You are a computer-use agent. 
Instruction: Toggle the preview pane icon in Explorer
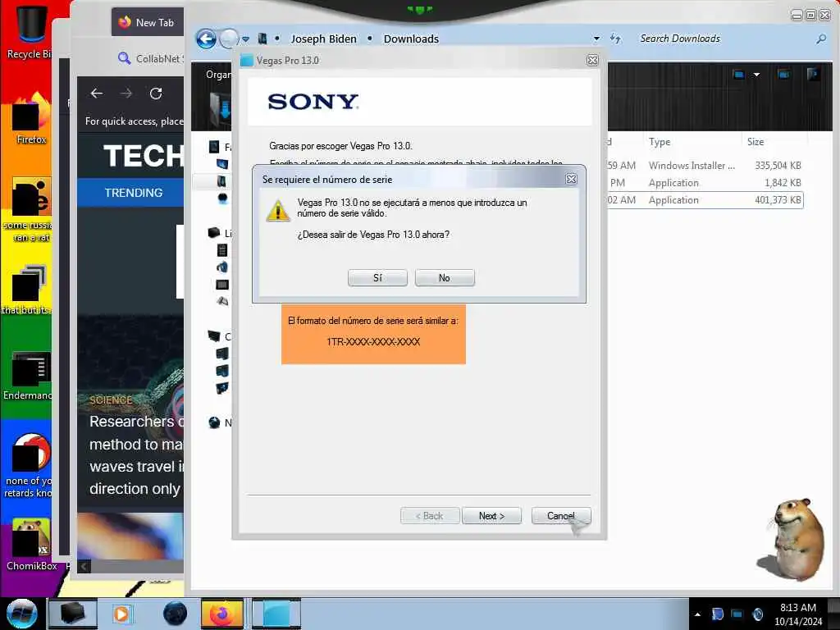pyautogui.click(x=783, y=75)
